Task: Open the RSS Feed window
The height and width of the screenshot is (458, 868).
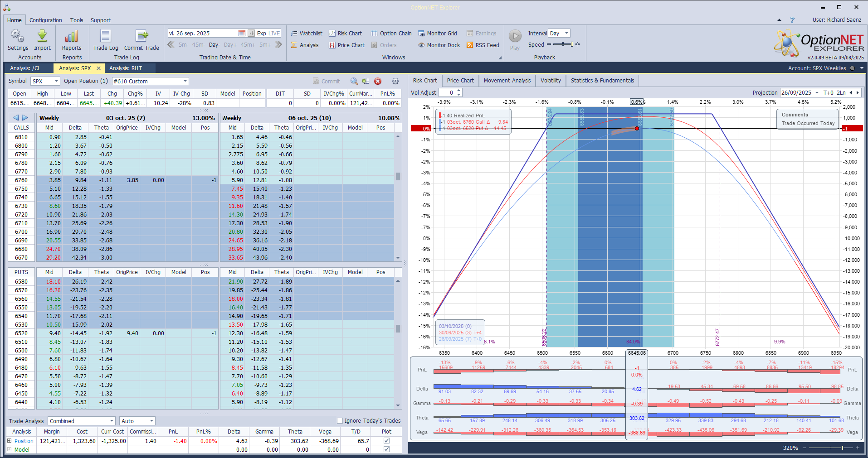Action: pos(483,45)
